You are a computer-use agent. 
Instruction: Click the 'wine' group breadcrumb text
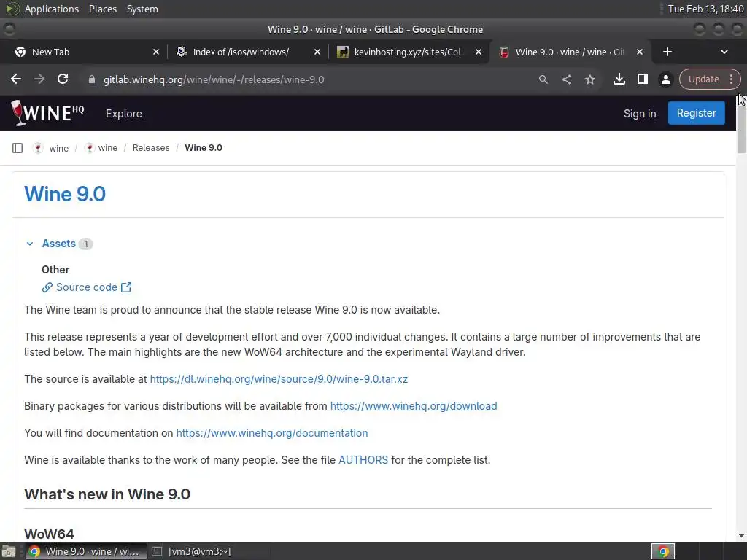click(x=58, y=148)
